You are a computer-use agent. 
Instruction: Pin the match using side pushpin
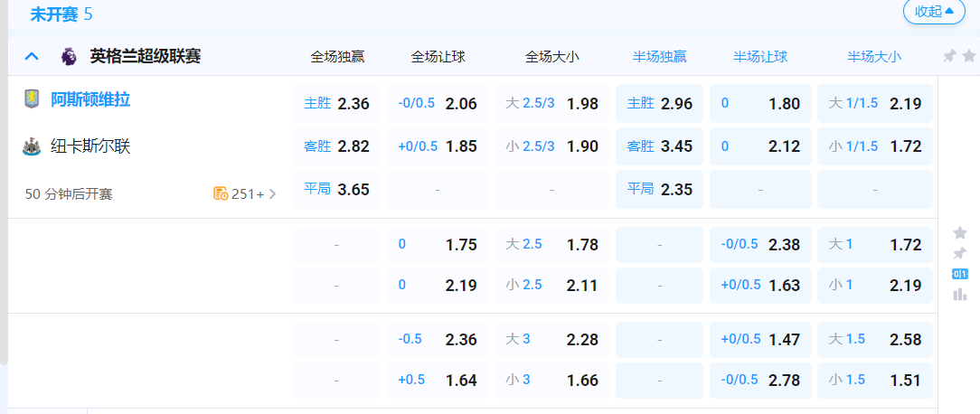(x=960, y=253)
